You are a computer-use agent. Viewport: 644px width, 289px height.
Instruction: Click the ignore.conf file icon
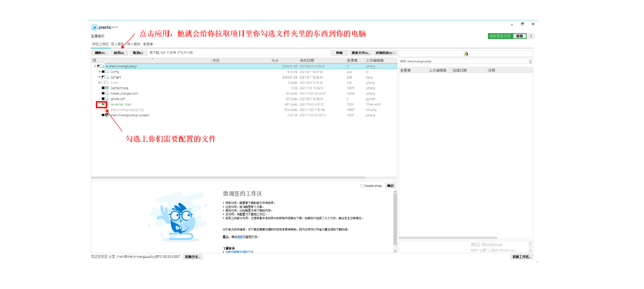[107, 99]
